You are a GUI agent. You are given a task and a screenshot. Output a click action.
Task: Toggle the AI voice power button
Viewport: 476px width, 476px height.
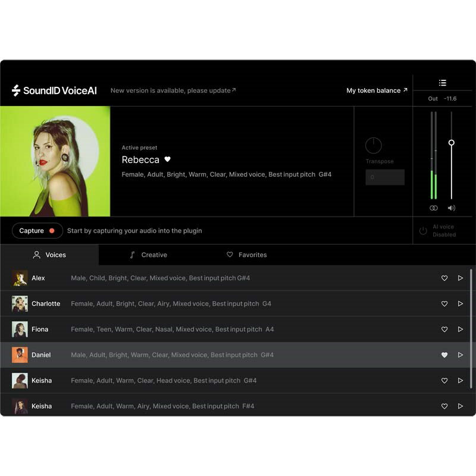(x=423, y=231)
